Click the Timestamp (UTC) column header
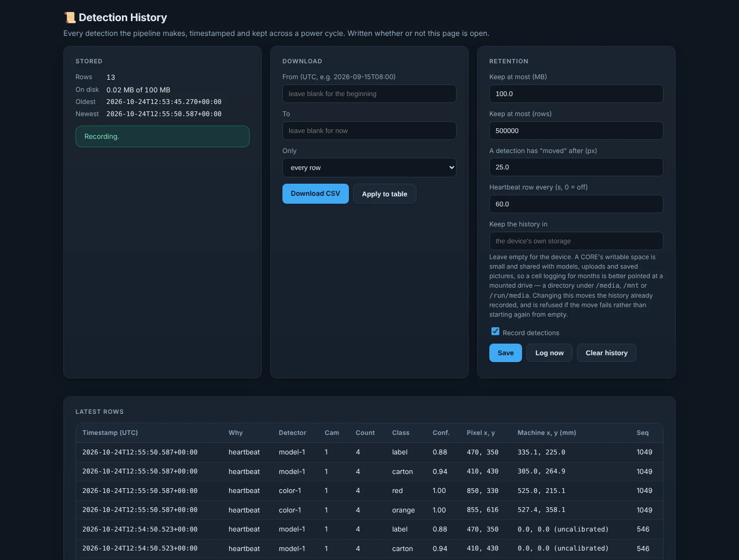 coord(110,433)
